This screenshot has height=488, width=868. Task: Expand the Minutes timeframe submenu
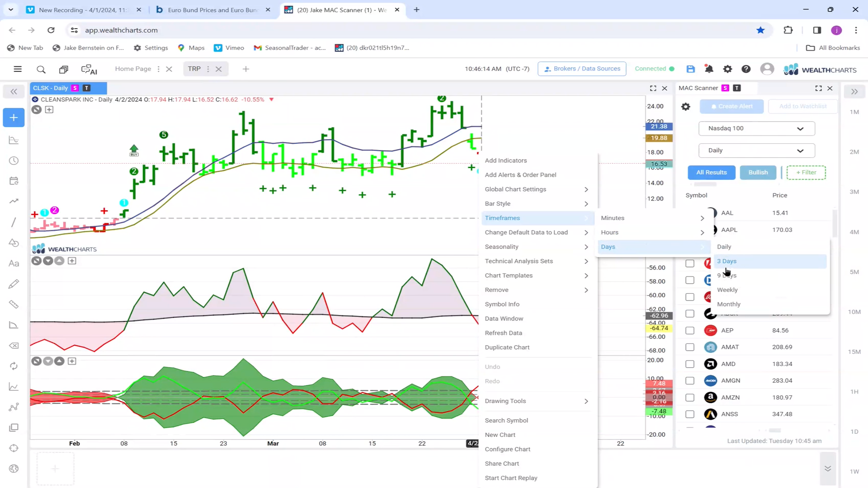pos(653,218)
